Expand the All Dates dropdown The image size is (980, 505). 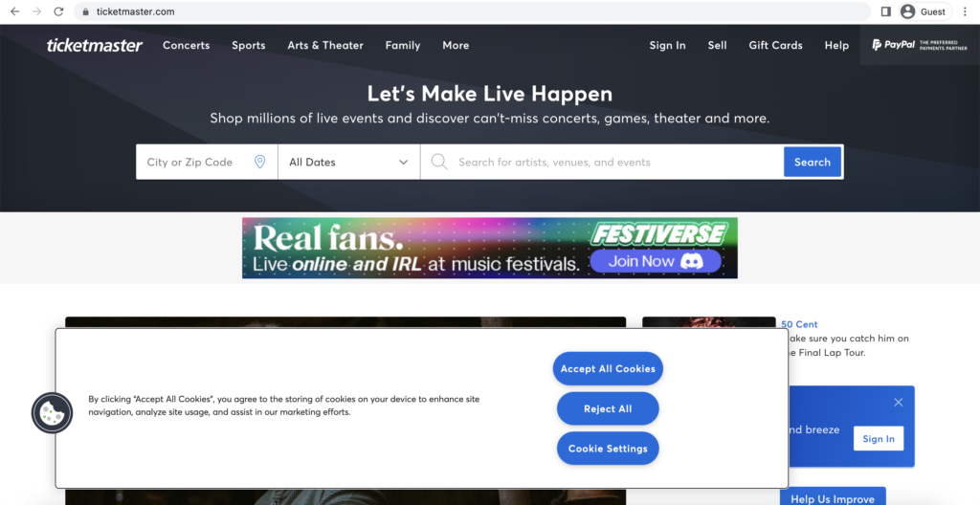coord(348,162)
